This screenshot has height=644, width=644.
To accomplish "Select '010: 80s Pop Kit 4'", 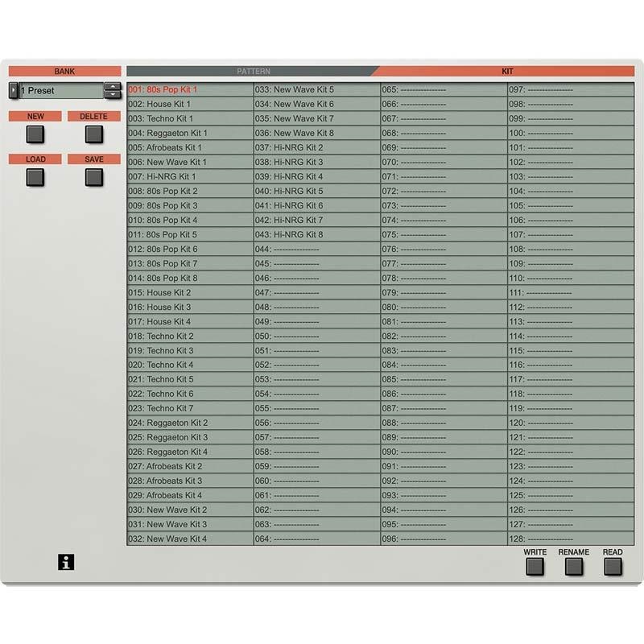I will pos(190,220).
